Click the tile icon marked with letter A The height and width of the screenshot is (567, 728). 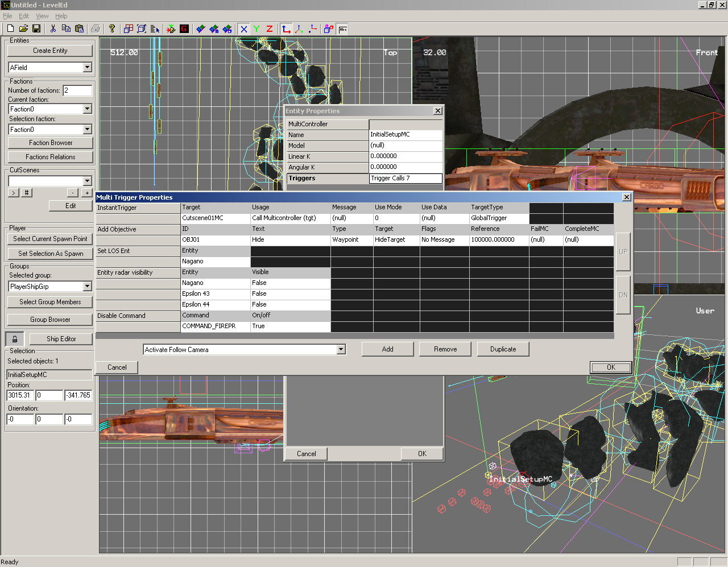pyautogui.click(x=214, y=29)
